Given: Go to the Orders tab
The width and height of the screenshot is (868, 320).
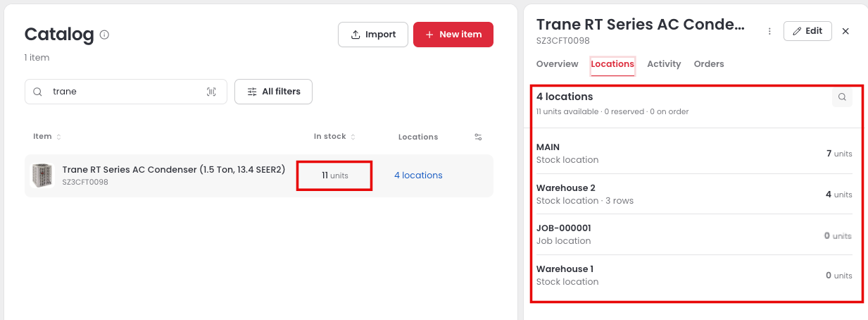Looking at the screenshot, I should point(709,64).
